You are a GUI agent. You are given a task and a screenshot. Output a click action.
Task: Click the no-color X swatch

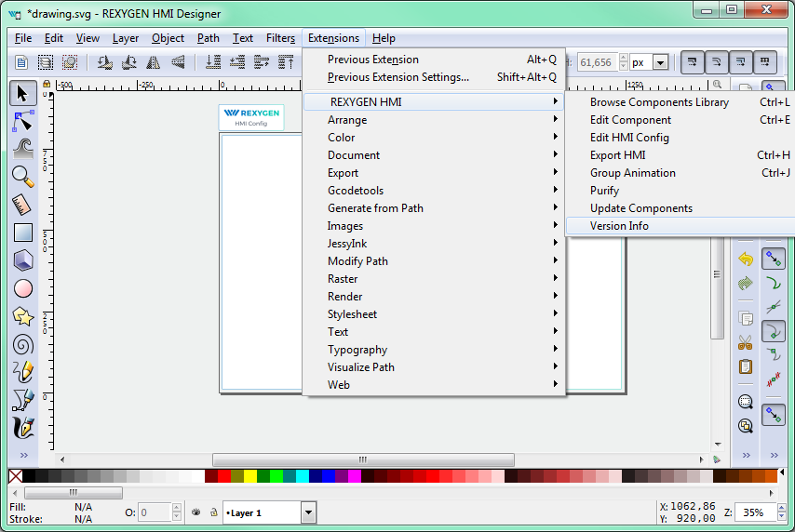pos(16,476)
